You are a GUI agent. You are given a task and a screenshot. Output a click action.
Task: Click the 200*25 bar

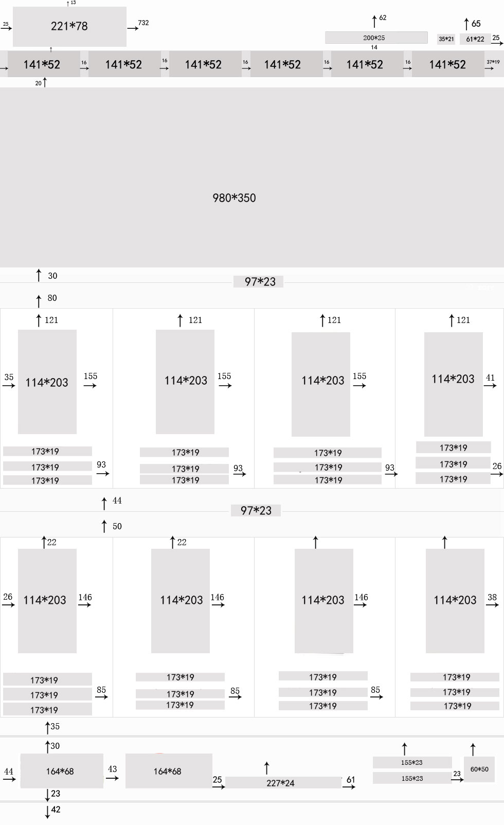[376, 38]
